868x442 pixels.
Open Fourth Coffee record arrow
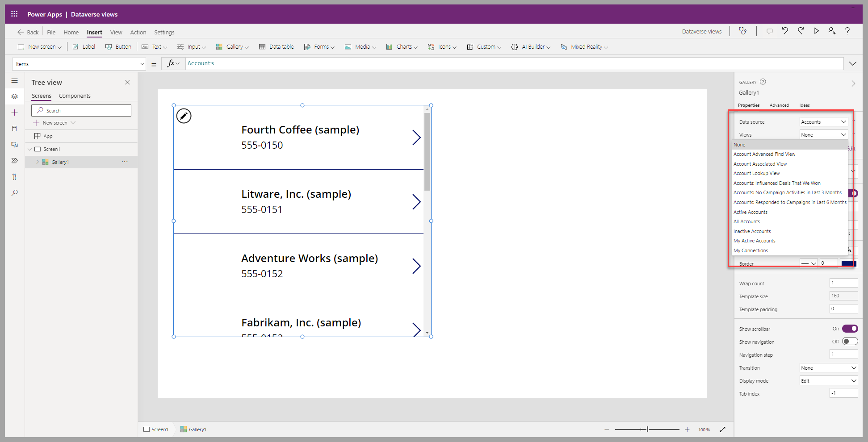416,138
